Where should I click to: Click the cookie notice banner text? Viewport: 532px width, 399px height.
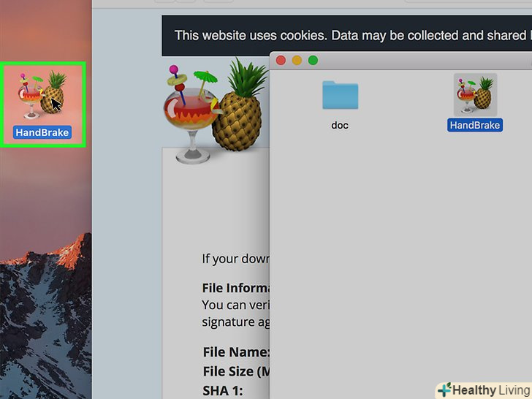(351, 35)
